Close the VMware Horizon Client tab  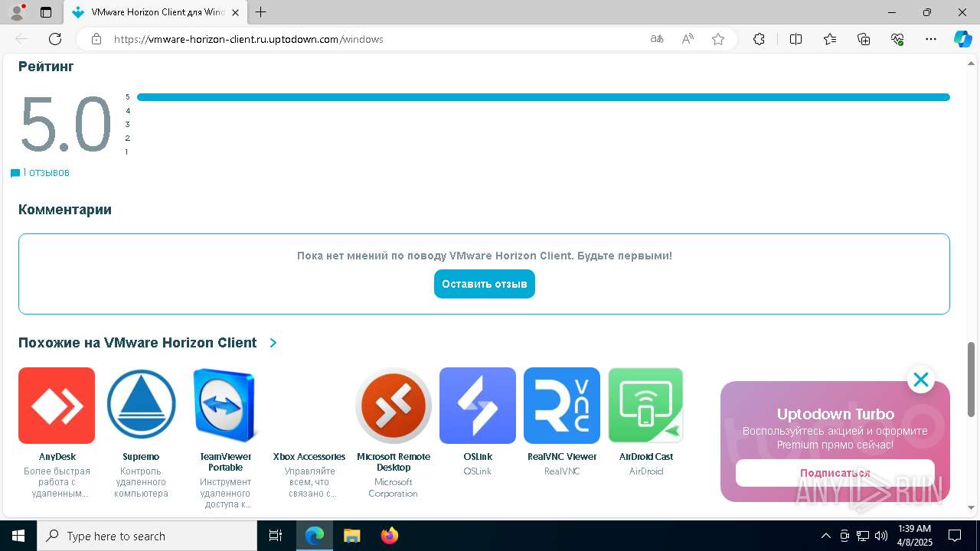point(234,12)
